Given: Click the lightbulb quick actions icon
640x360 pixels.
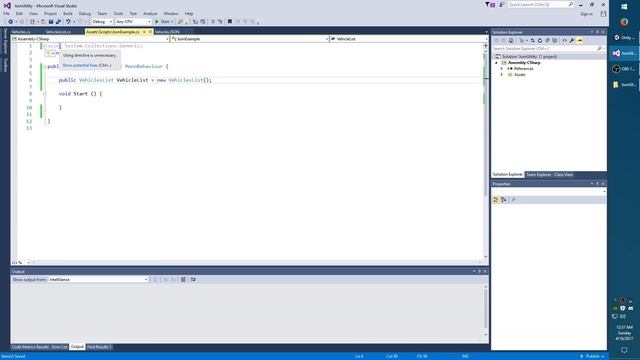Looking at the screenshot, I should [49, 53].
